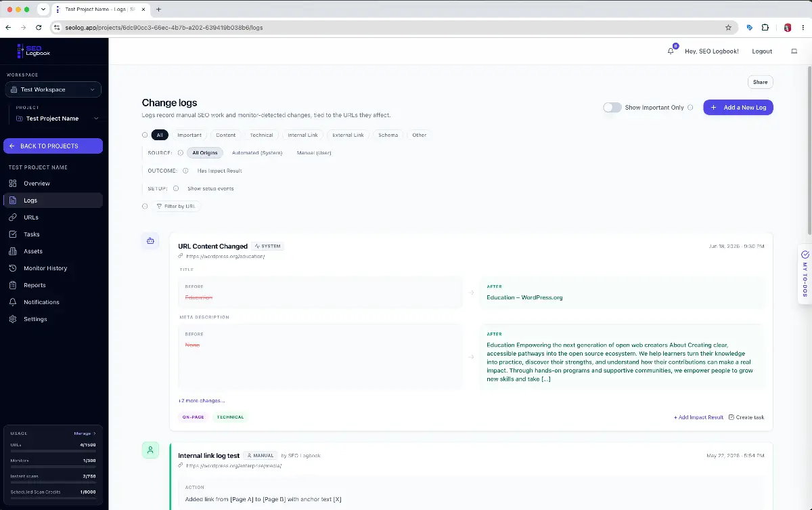Open the My To-Dos side tab

pyautogui.click(x=805, y=274)
